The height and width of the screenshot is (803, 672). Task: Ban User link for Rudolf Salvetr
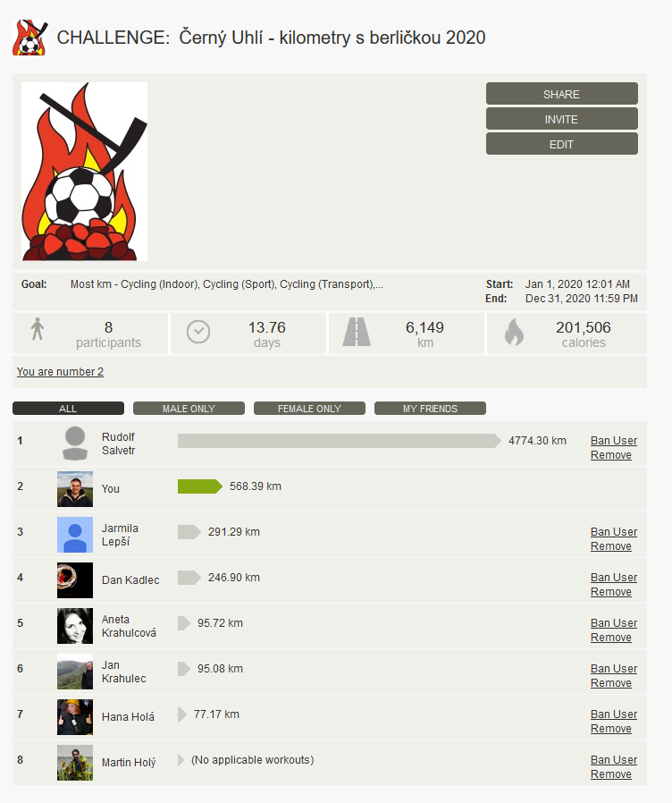pos(614,441)
